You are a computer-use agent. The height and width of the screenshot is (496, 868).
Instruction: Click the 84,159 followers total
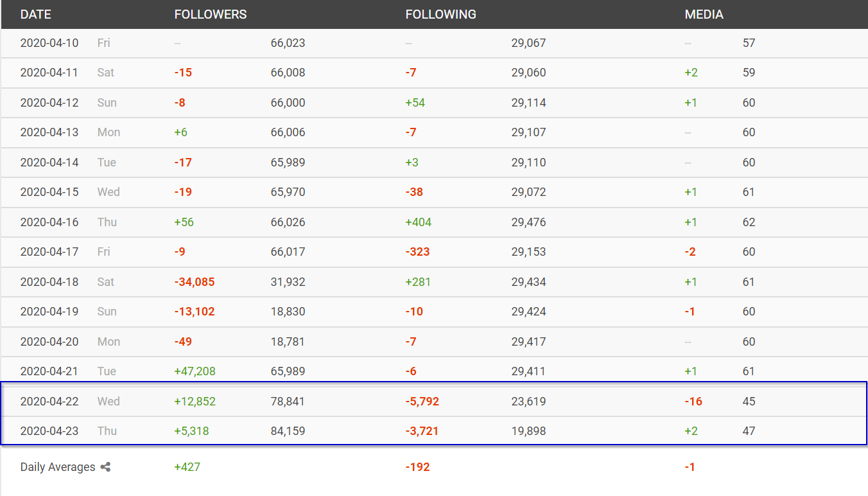(288, 431)
